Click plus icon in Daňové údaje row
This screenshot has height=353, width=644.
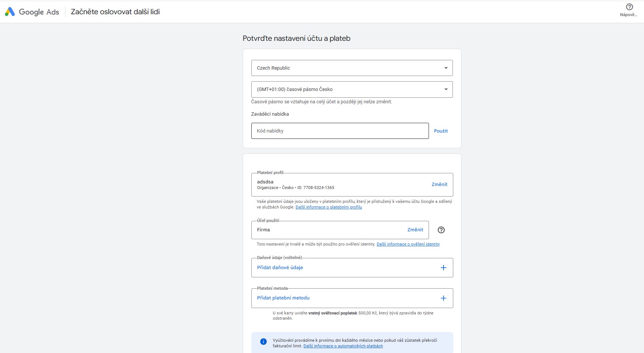coord(443,268)
